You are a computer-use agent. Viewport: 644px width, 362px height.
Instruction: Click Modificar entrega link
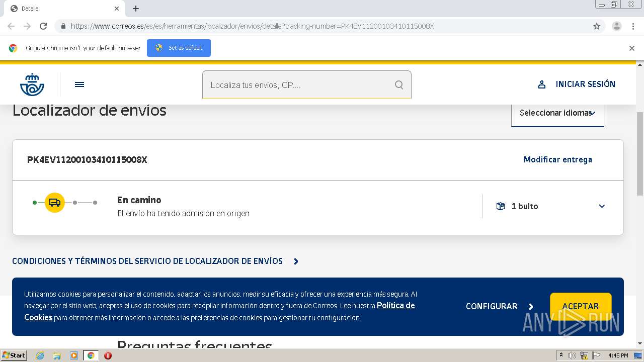pyautogui.click(x=558, y=159)
